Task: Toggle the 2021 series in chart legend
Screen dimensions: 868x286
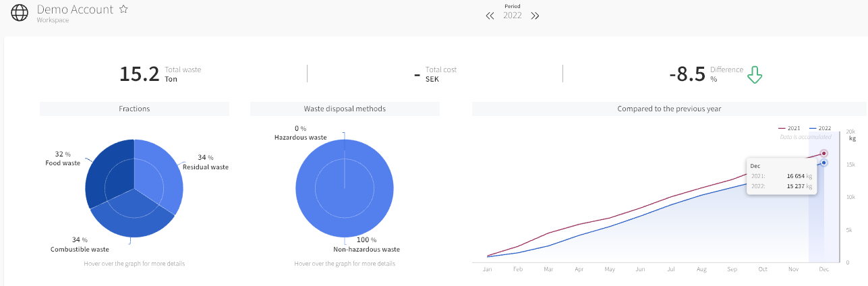Action: [x=790, y=128]
